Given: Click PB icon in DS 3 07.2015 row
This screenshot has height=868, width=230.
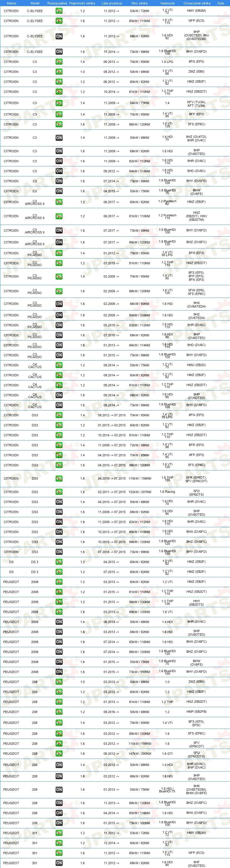Looking at the screenshot, I should [x=59, y=572].
